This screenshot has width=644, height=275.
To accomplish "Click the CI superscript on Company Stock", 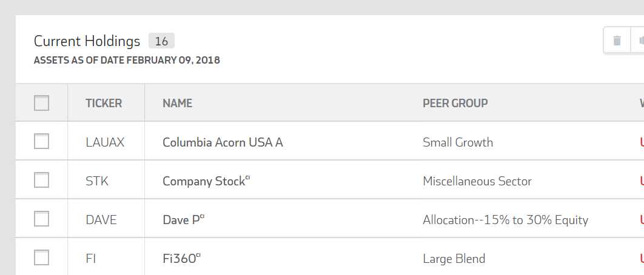I will point(248,177).
